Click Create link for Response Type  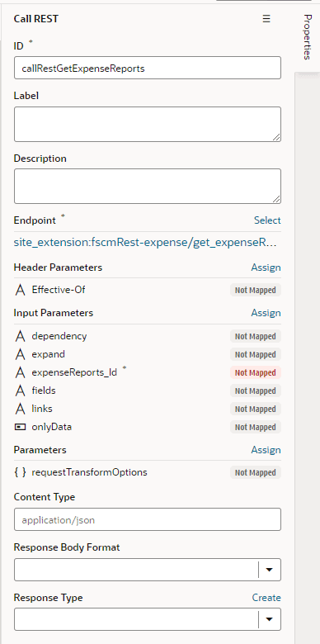266,598
